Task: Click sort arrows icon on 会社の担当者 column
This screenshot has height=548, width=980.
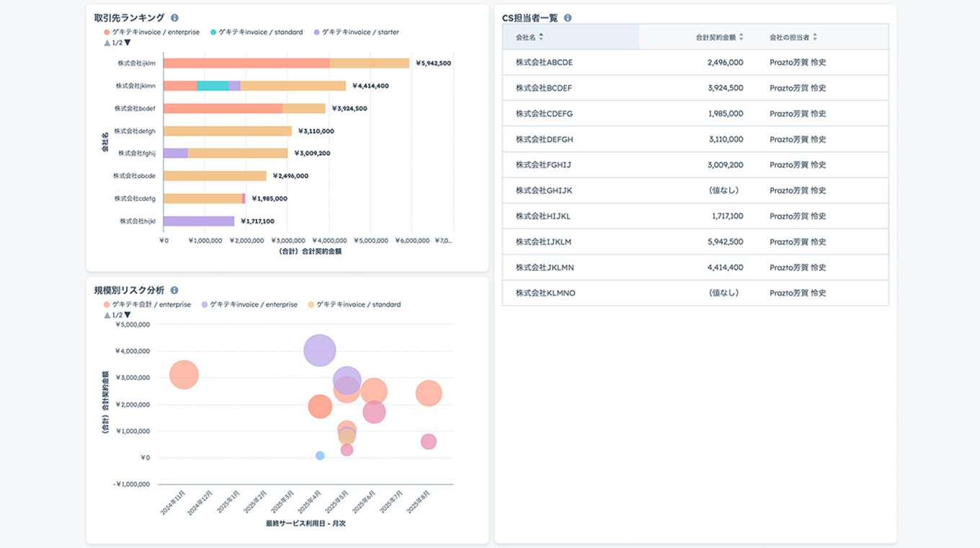Action: click(815, 37)
